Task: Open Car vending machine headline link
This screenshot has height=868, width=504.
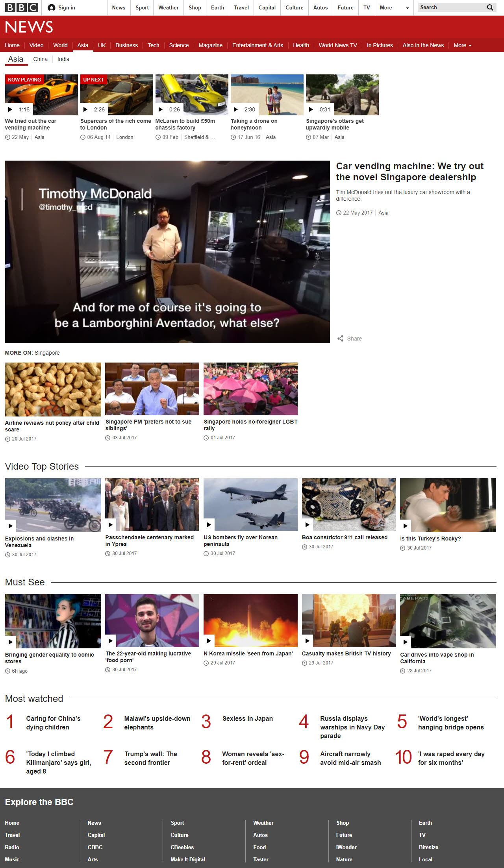Action: pyautogui.click(x=410, y=172)
